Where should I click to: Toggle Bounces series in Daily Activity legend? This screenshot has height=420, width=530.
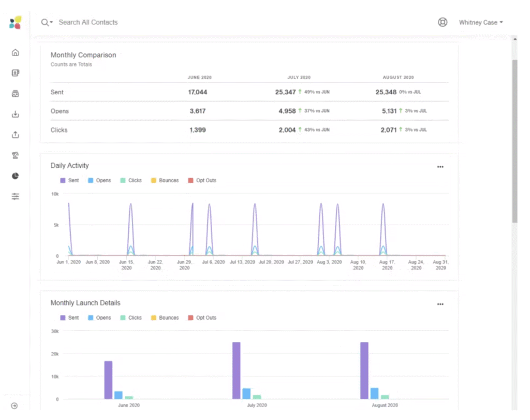[164, 181]
